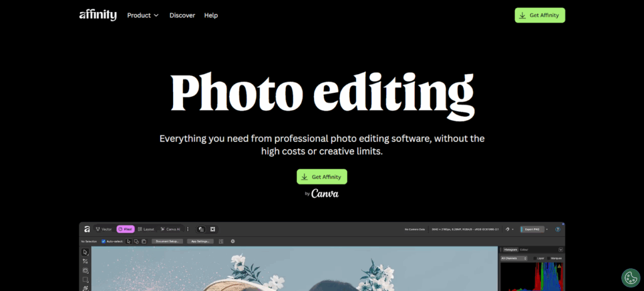Screen dimensions: 644x291
Task: Toggle the Auto-select checkbox
Action: pos(103,241)
